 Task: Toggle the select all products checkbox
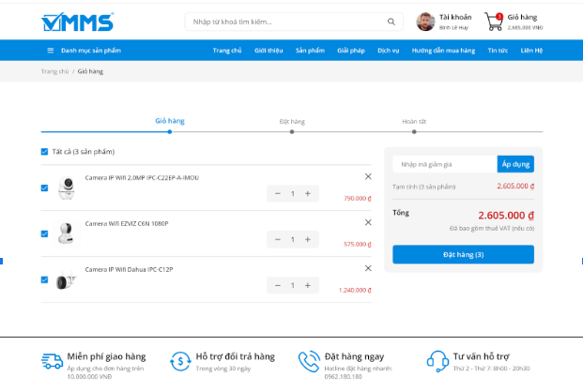click(44, 152)
